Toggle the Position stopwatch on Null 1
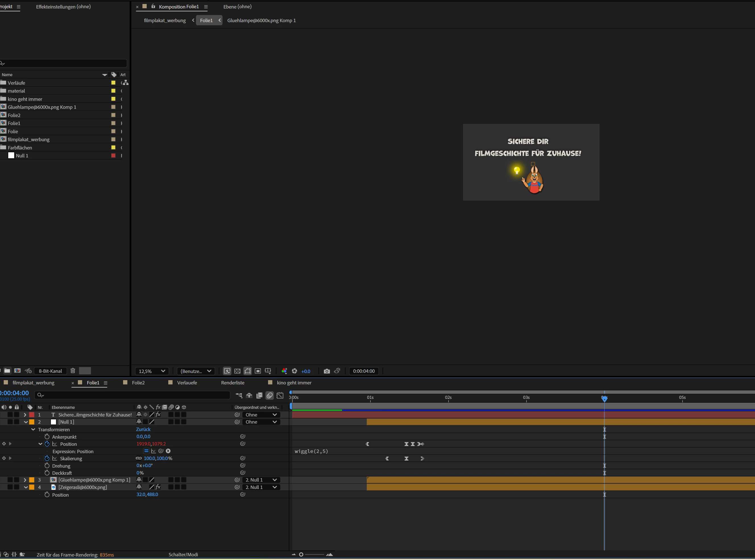The image size is (755, 560). click(x=47, y=444)
